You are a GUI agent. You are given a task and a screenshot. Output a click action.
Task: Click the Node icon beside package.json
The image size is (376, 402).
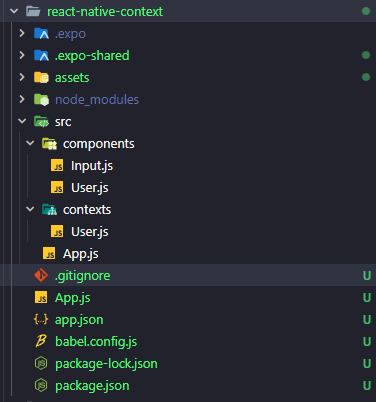click(41, 385)
